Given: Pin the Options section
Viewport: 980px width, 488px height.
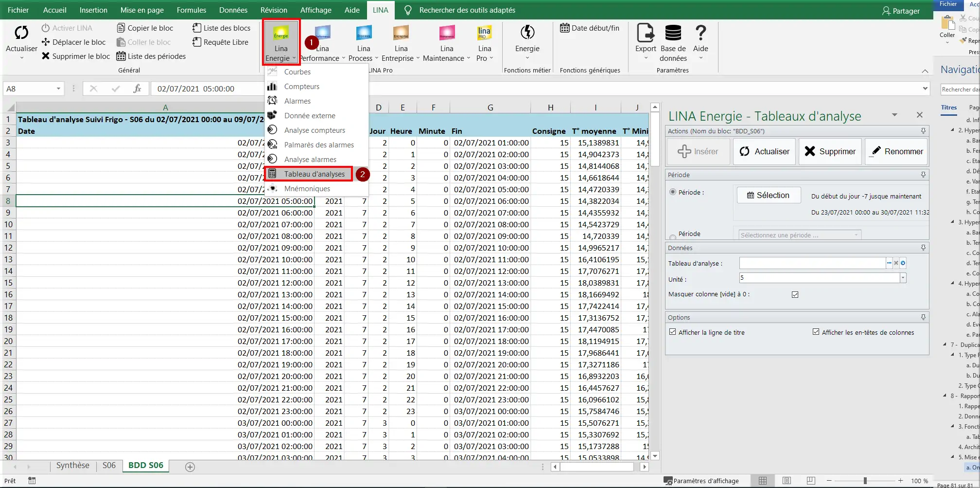Looking at the screenshot, I should pos(923,317).
